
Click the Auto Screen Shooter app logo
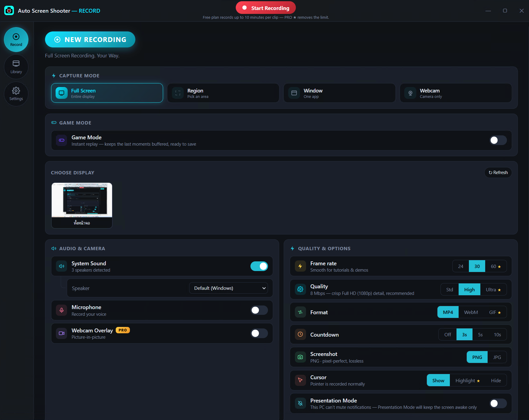pos(9,11)
